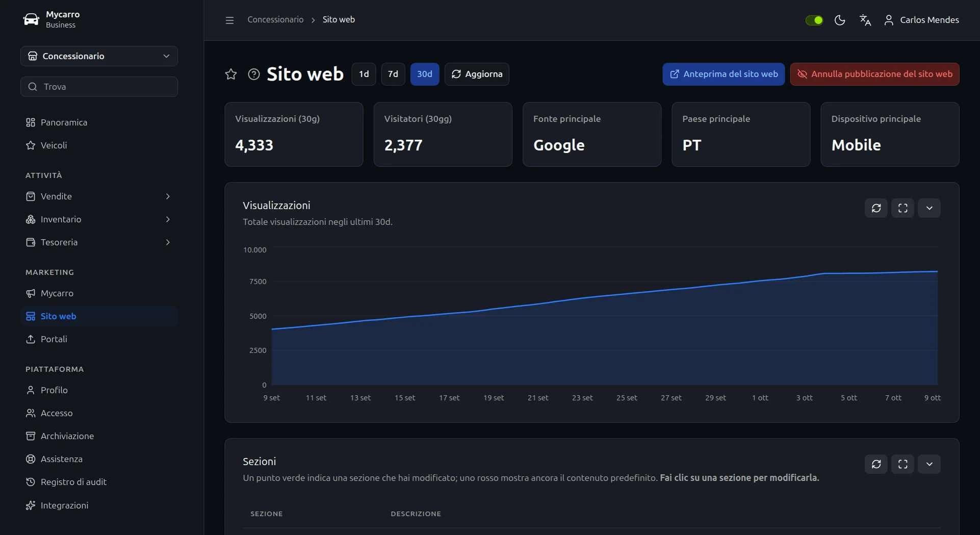Collapse the Sezioni panel with its chevron
Viewport: 980px width, 535px height.
click(x=930, y=464)
